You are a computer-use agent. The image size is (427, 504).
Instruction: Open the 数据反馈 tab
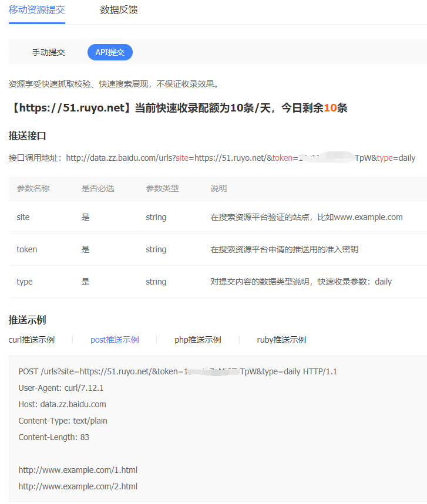click(x=119, y=10)
